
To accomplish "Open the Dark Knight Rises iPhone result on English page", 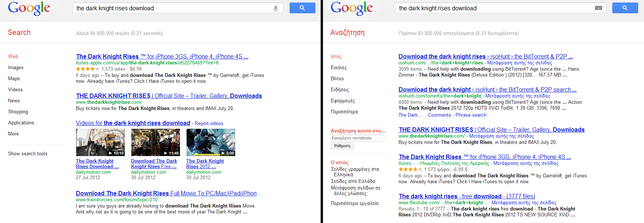I will tap(162, 56).
